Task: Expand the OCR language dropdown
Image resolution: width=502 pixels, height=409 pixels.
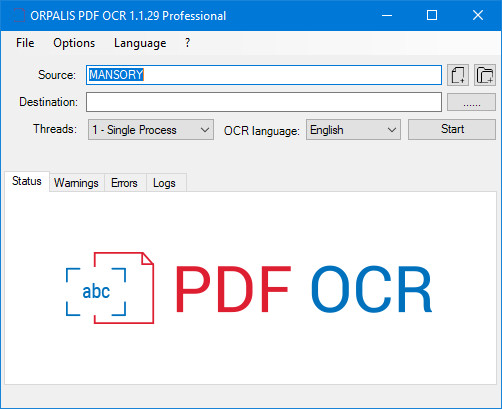Action: pos(353,130)
